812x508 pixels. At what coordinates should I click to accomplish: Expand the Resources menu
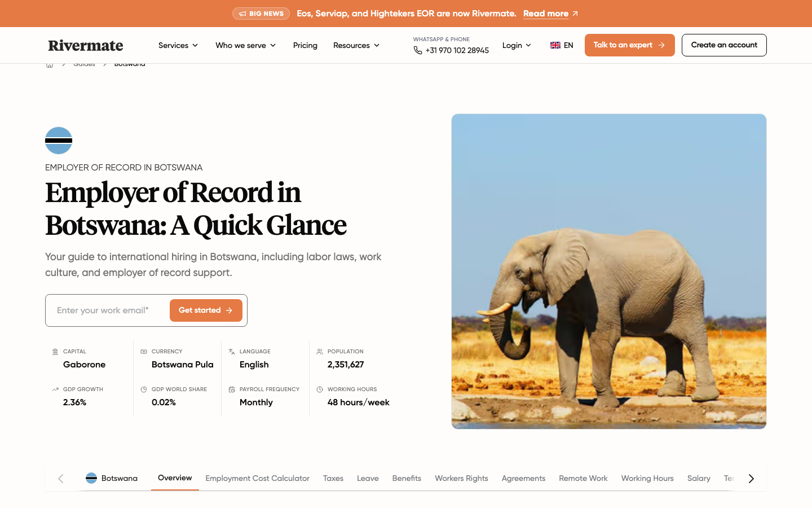click(x=356, y=45)
